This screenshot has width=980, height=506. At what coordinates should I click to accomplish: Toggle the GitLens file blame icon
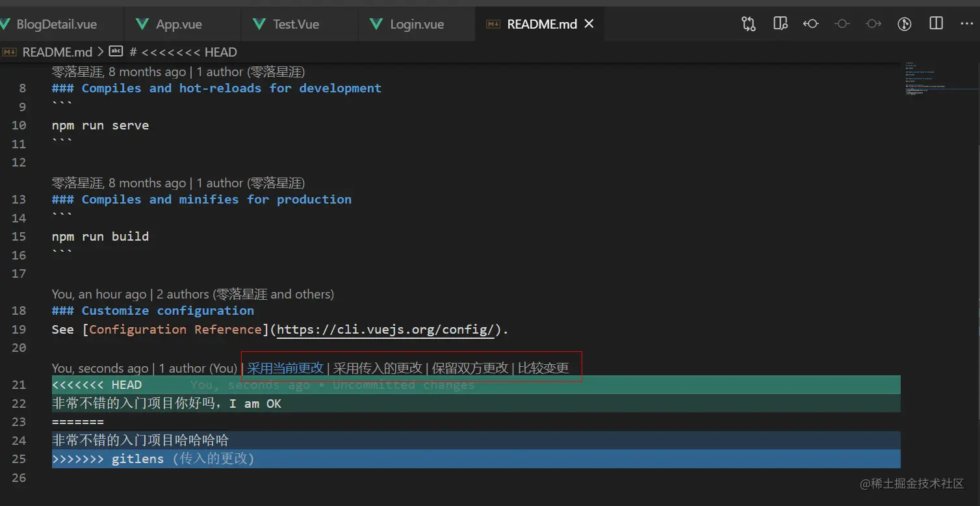(905, 24)
